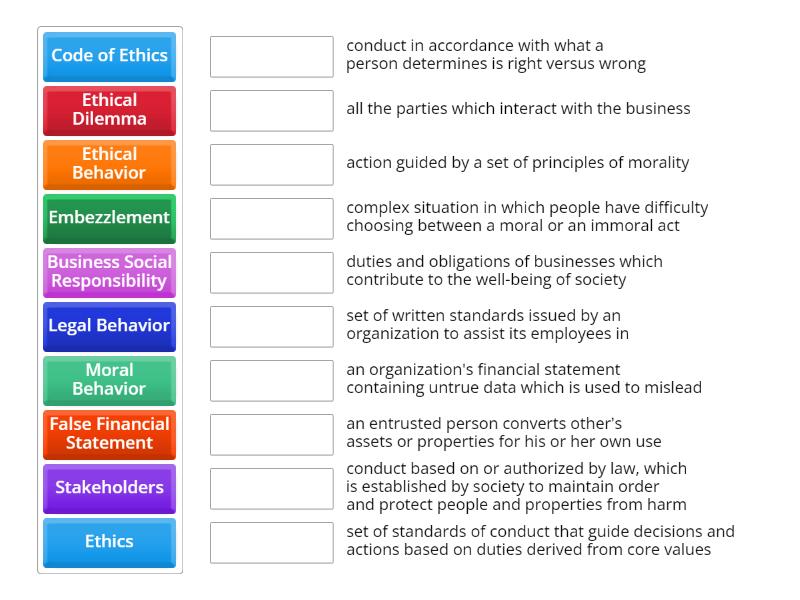Click the answer slot beside the morality principles definition

tap(271, 164)
